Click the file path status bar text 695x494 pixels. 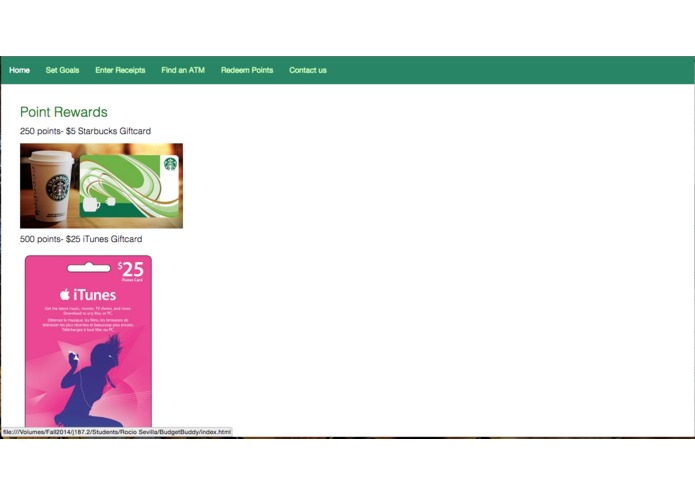click(117, 432)
